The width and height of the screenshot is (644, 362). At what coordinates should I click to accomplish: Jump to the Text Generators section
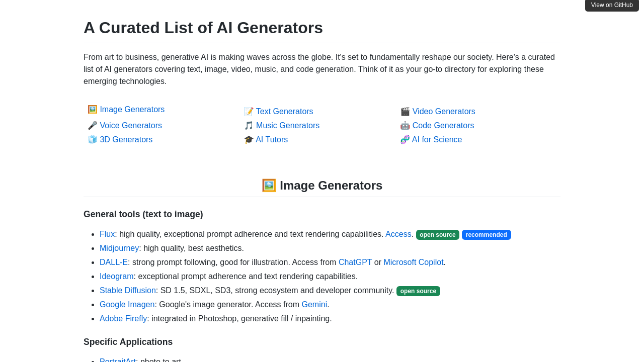284,112
